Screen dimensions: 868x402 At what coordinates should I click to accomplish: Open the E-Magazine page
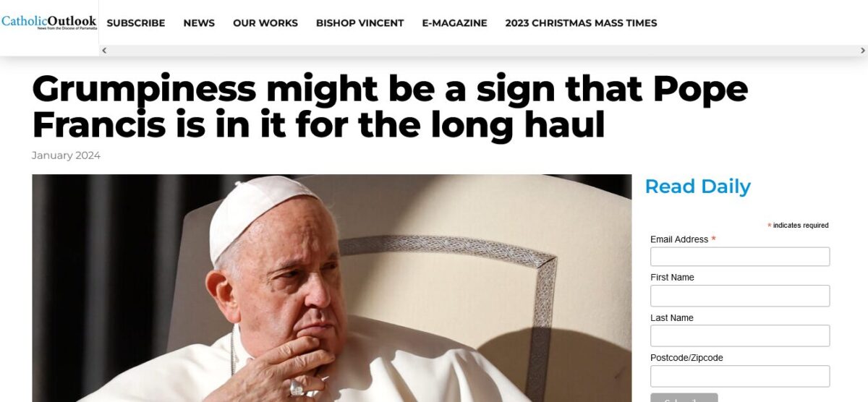454,23
